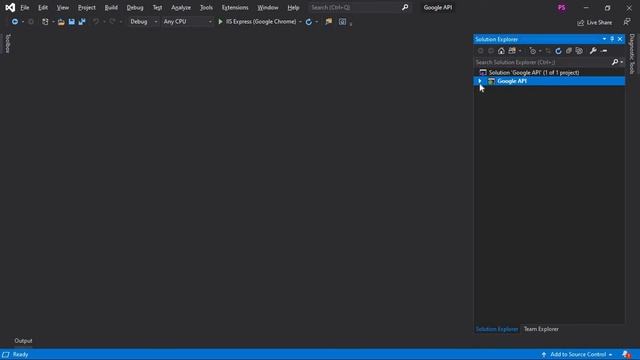
Task: Collapse All in Solution Explorer
Action: point(569,51)
